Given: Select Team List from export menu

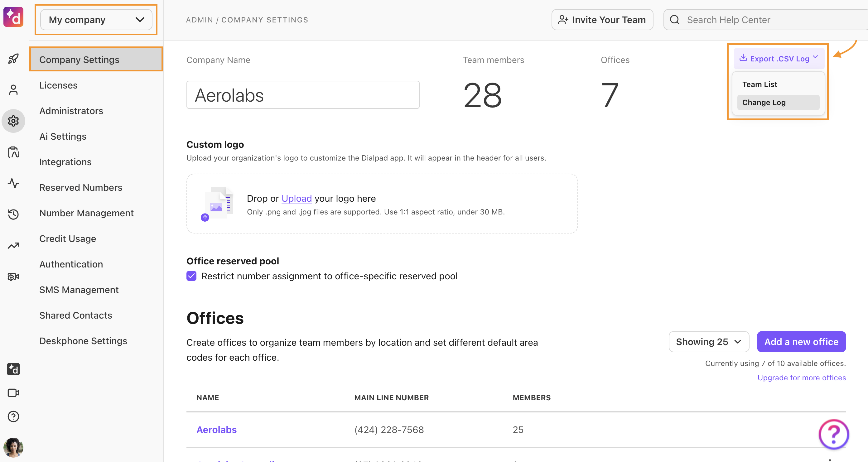Looking at the screenshot, I should point(778,84).
